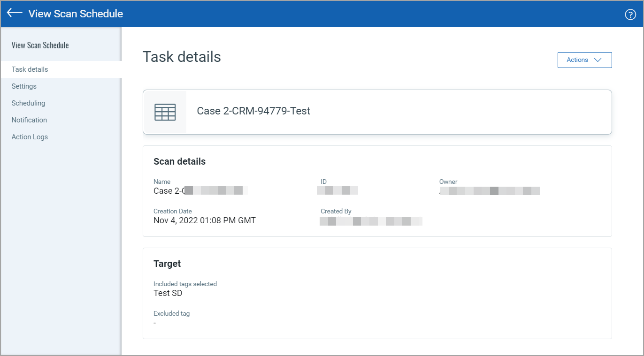Switch to the Notification section

(29, 120)
